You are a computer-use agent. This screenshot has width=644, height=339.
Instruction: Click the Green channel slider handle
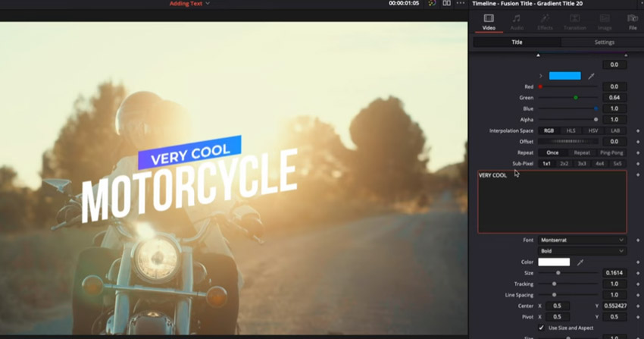(575, 98)
